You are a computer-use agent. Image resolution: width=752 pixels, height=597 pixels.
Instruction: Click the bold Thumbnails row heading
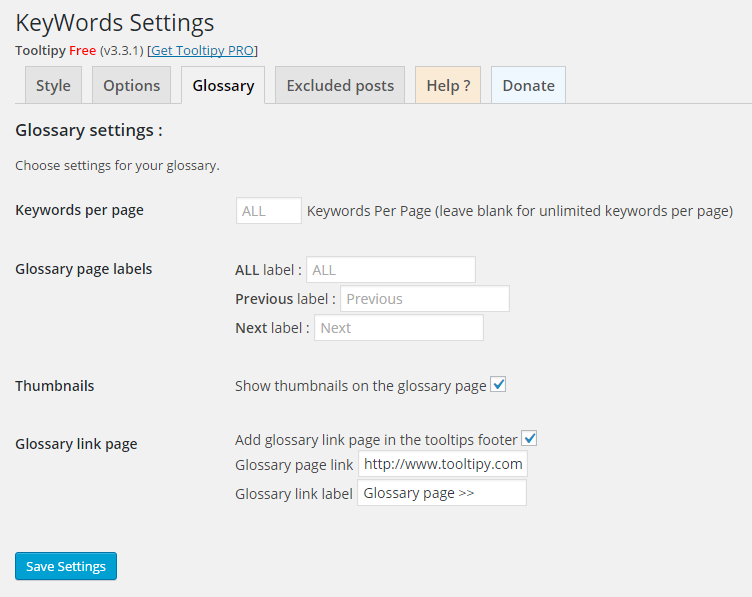click(55, 386)
